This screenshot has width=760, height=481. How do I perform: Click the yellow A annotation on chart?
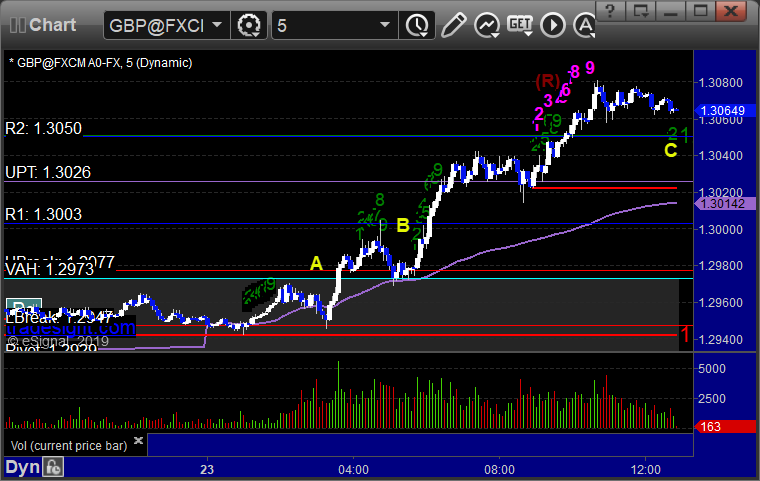pyautogui.click(x=316, y=263)
